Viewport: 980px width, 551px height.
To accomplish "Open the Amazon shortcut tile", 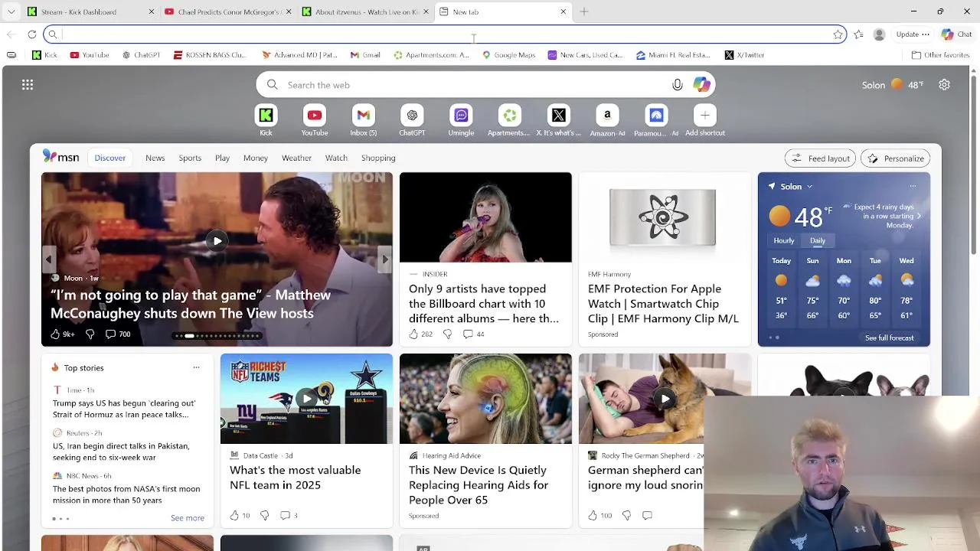I will (607, 116).
